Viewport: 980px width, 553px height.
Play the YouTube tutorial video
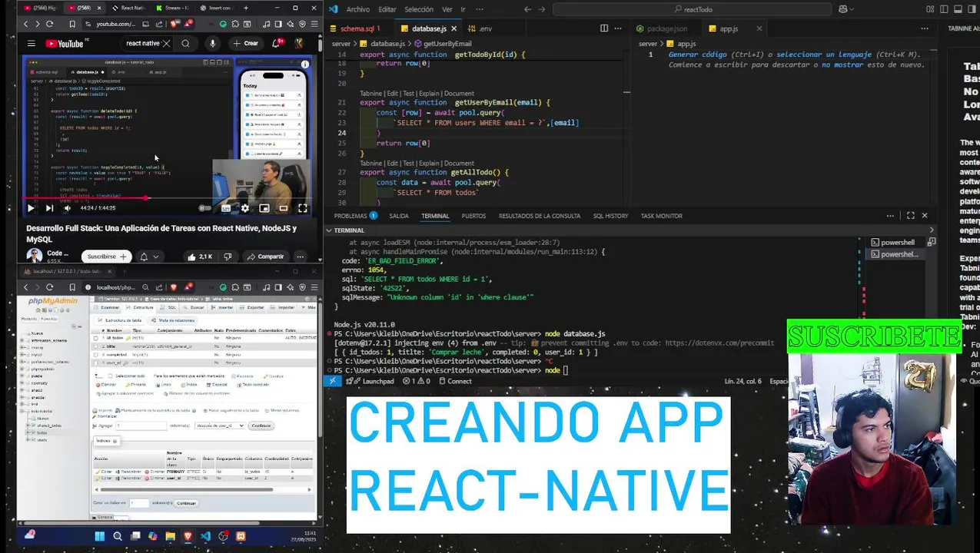[x=31, y=208]
